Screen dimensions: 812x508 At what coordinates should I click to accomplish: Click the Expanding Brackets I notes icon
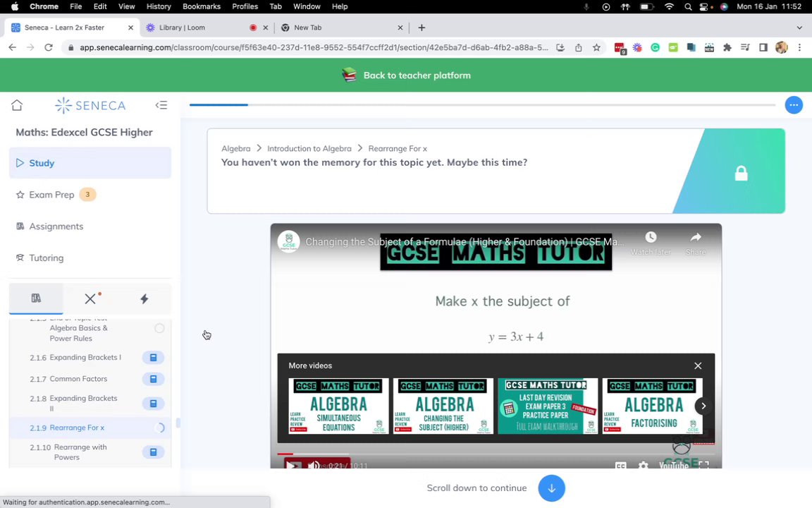pos(153,358)
